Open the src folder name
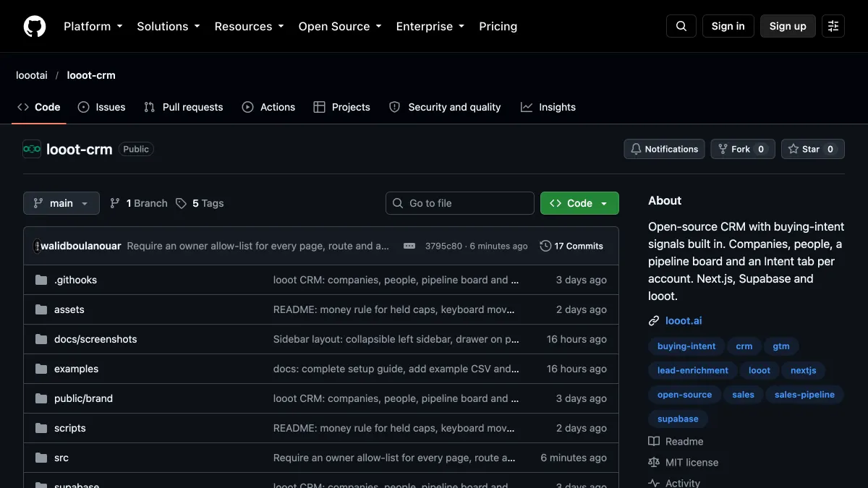868x488 pixels. (61, 458)
